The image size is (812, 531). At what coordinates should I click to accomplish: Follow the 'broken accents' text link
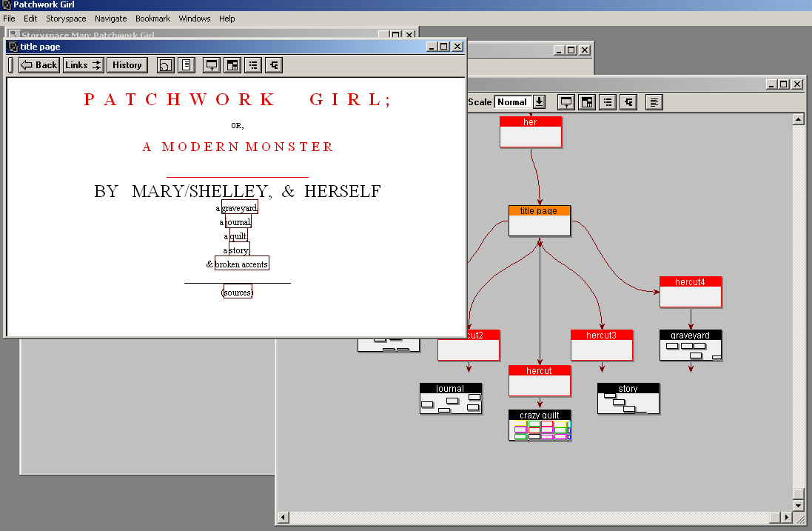click(241, 264)
